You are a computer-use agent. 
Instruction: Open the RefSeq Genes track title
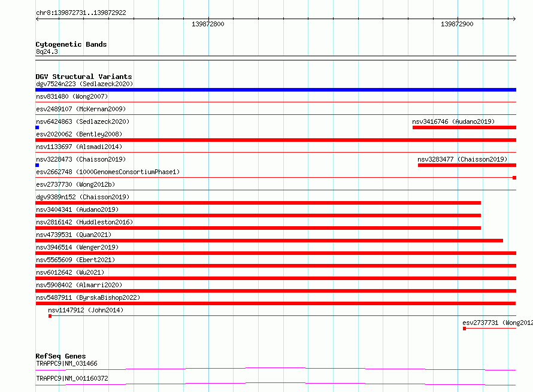[x=60, y=356]
